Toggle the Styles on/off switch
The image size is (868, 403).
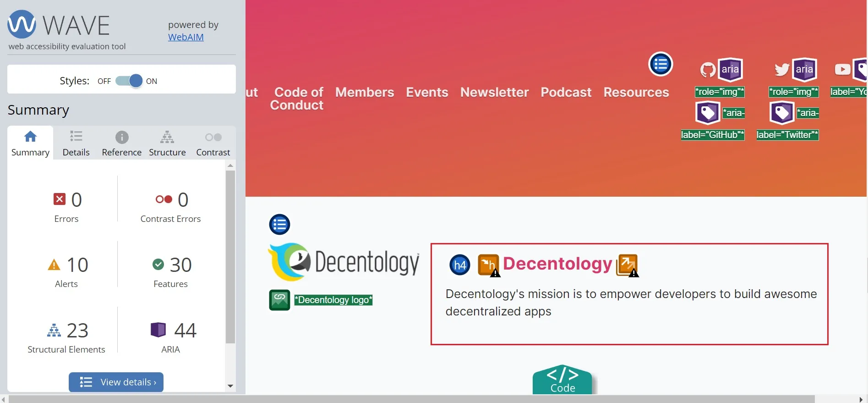tap(129, 81)
